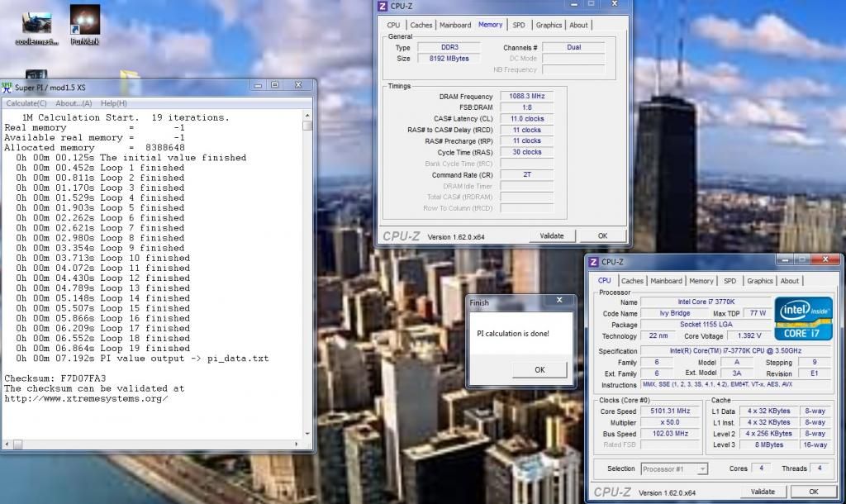
Task: Click CPU-Z icon in Memory window title bar
Action: coord(382,7)
